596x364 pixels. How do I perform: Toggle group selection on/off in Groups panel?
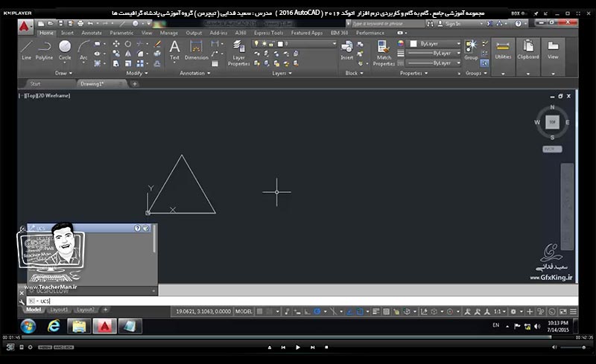coord(485,63)
